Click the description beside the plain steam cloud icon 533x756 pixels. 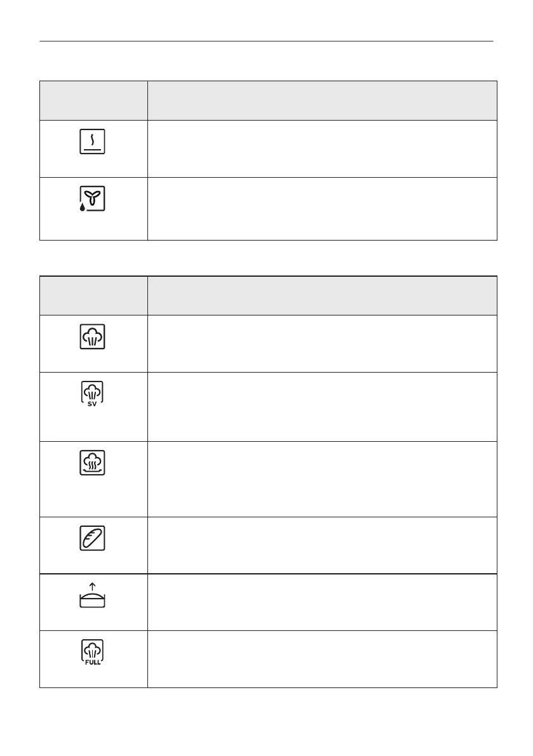[x=321, y=343]
